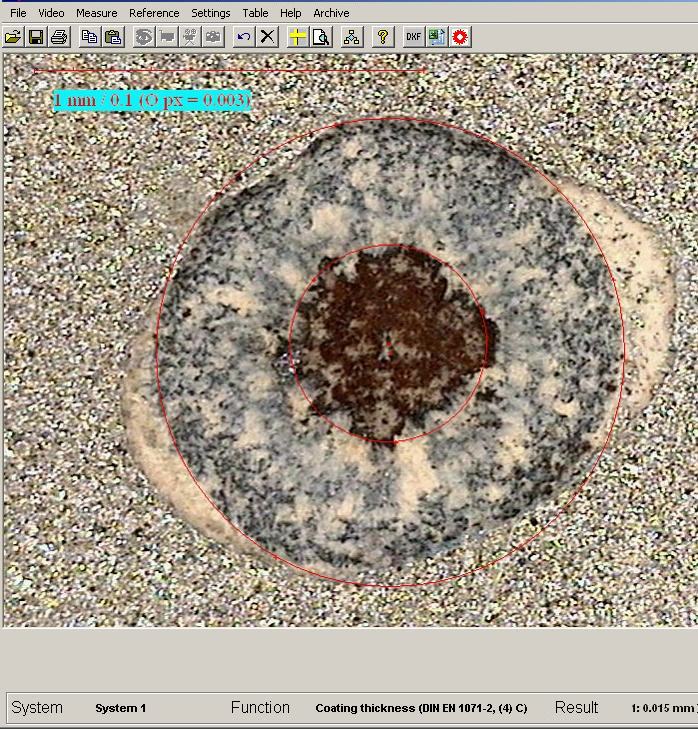Open the Measure menu
The height and width of the screenshot is (729, 698).
click(96, 13)
